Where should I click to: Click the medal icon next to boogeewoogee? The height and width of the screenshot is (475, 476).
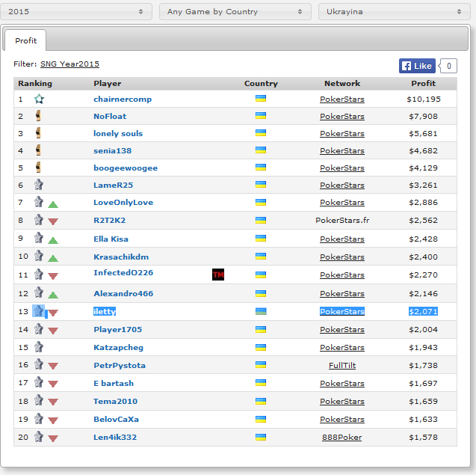(38, 167)
